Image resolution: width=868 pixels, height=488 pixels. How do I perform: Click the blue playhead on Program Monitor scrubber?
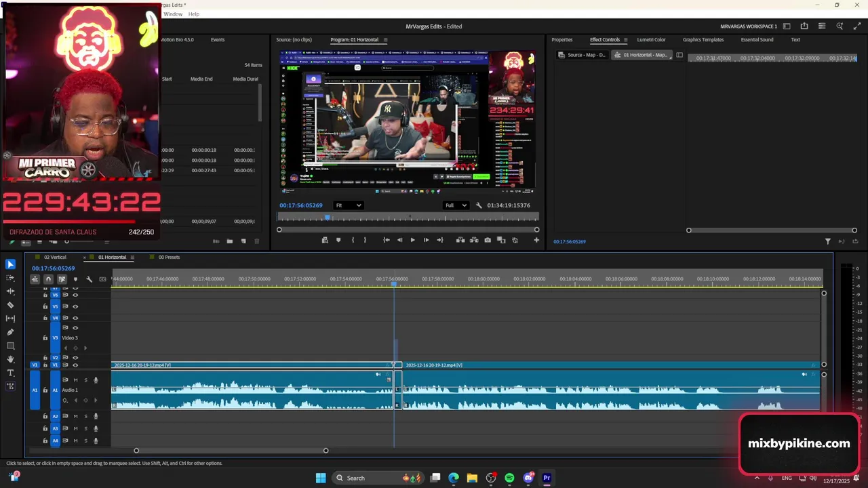328,218
